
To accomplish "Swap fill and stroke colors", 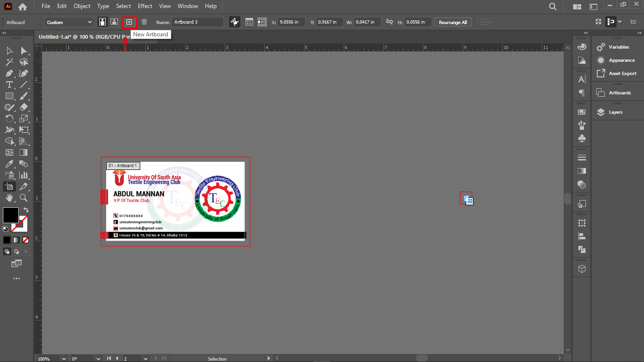I will (26, 210).
